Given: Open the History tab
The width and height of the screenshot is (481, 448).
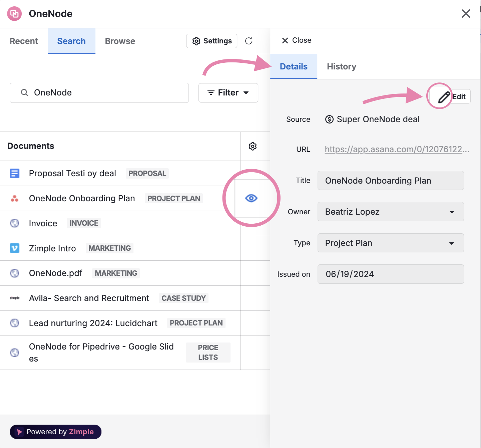Looking at the screenshot, I should point(342,66).
